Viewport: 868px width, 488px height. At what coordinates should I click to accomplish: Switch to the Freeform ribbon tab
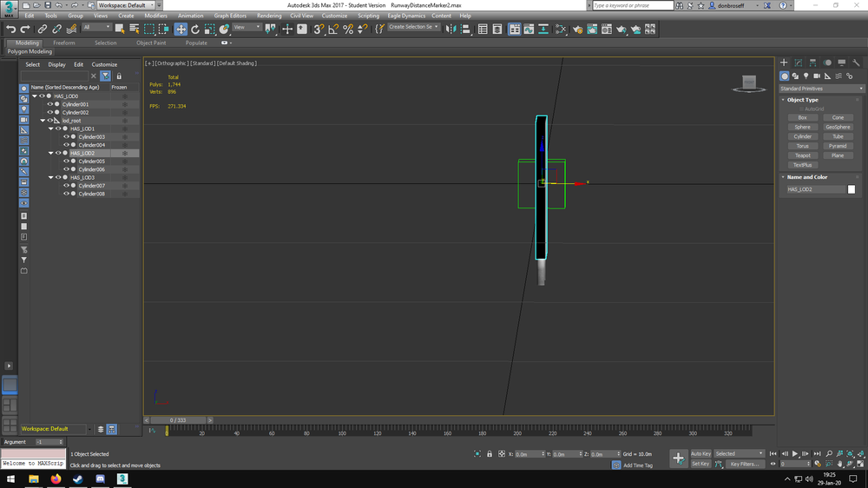[x=64, y=43]
